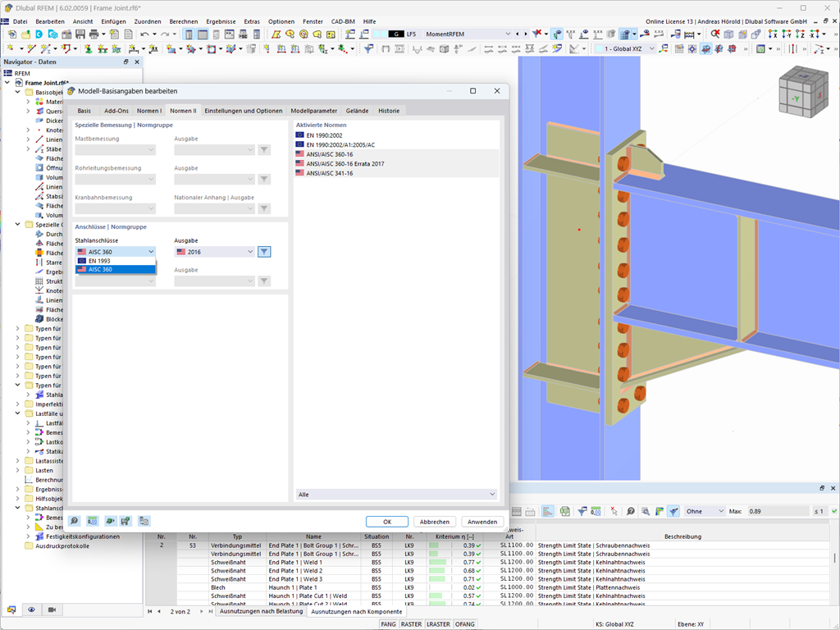
Task: Click the Show All new-model icon in toolbar
Action: (11, 34)
